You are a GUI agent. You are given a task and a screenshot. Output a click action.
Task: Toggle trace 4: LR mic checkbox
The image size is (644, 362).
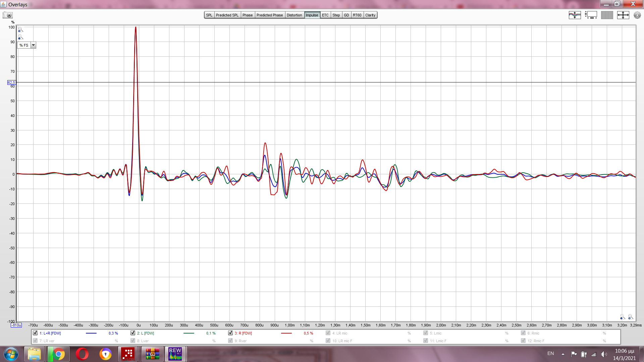[328, 333]
